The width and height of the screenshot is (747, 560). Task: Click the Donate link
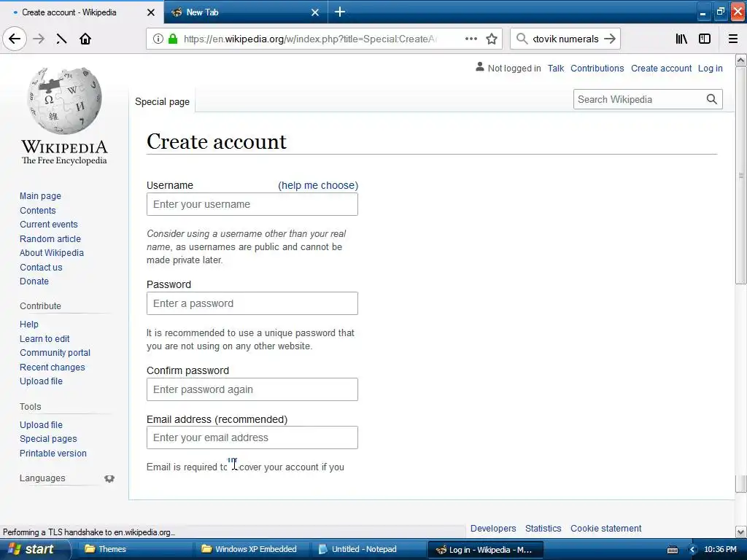coord(34,281)
